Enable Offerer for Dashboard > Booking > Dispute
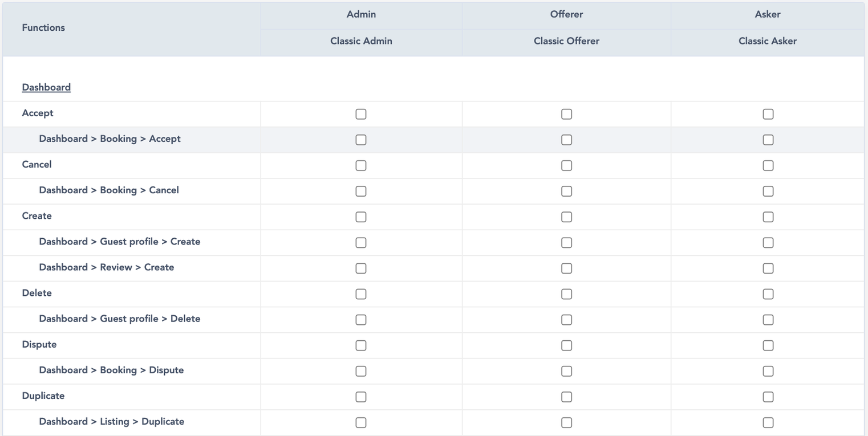The height and width of the screenshot is (436, 868). coord(566,371)
